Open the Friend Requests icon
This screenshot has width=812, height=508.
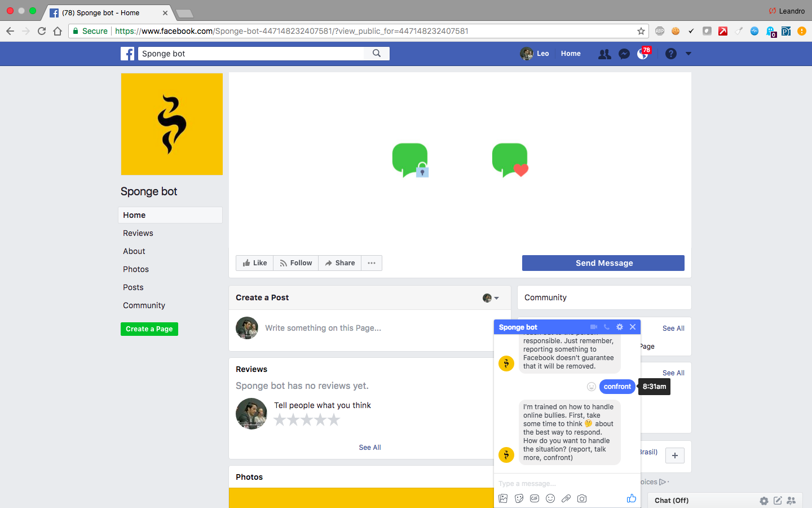click(x=604, y=54)
